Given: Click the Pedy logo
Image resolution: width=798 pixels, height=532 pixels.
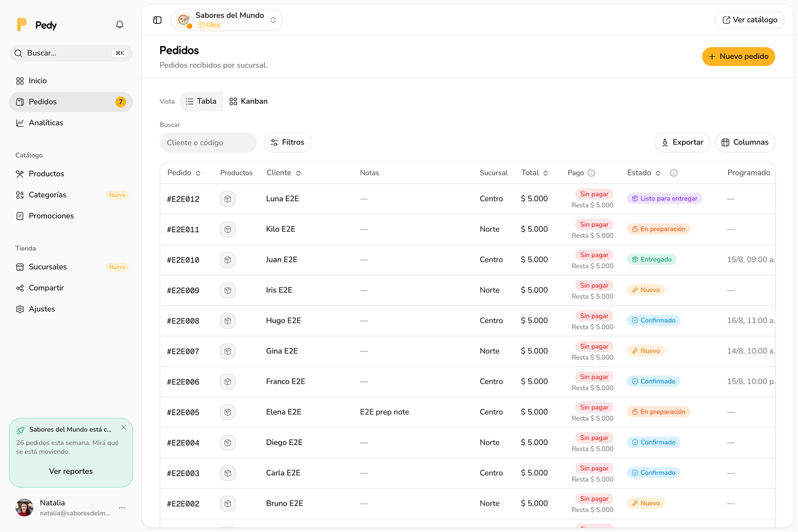Looking at the screenshot, I should point(37,25).
